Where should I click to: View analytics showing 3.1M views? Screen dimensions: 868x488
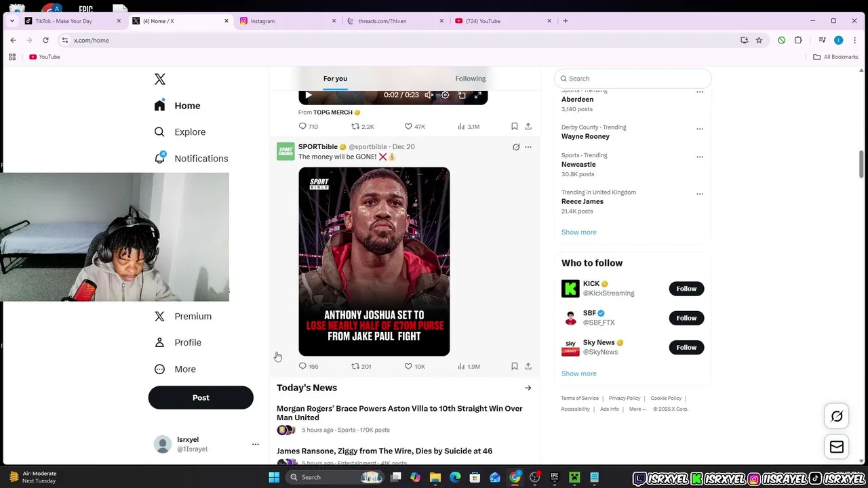click(x=469, y=127)
